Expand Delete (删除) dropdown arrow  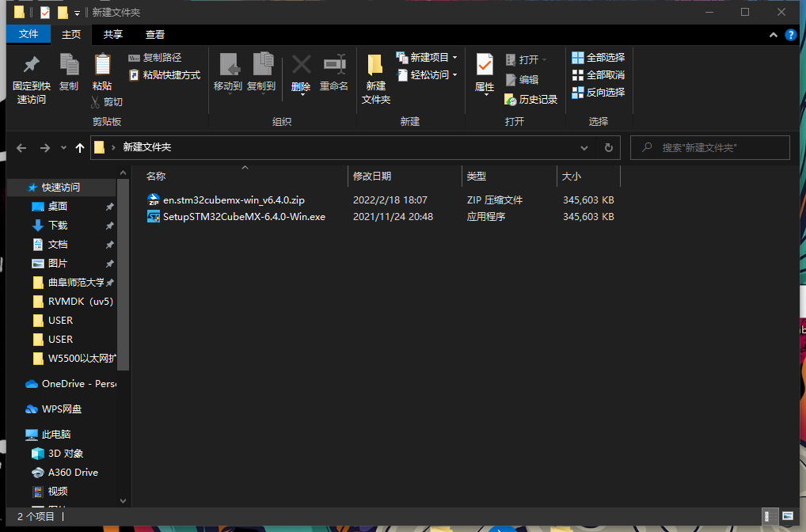pyautogui.click(x=302, y=95)
